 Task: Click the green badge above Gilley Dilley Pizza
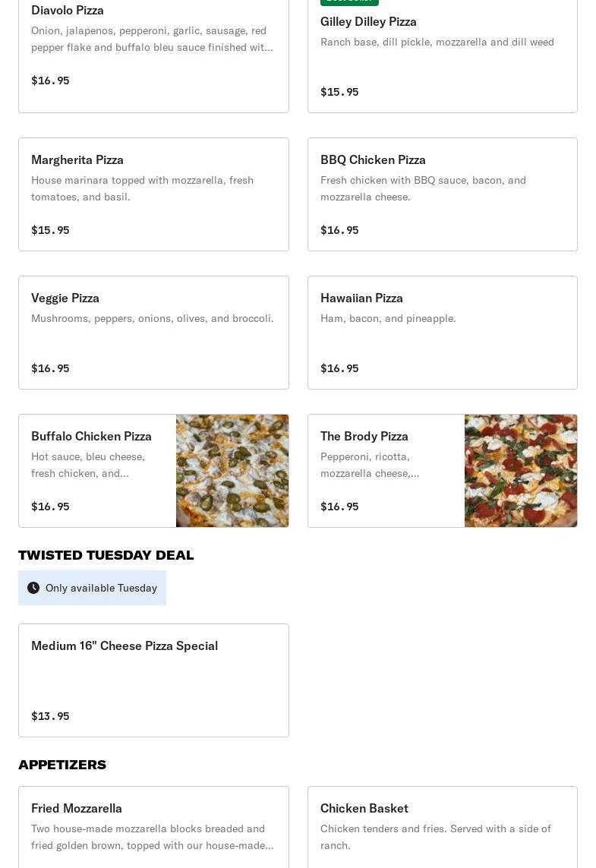[349, 2]
